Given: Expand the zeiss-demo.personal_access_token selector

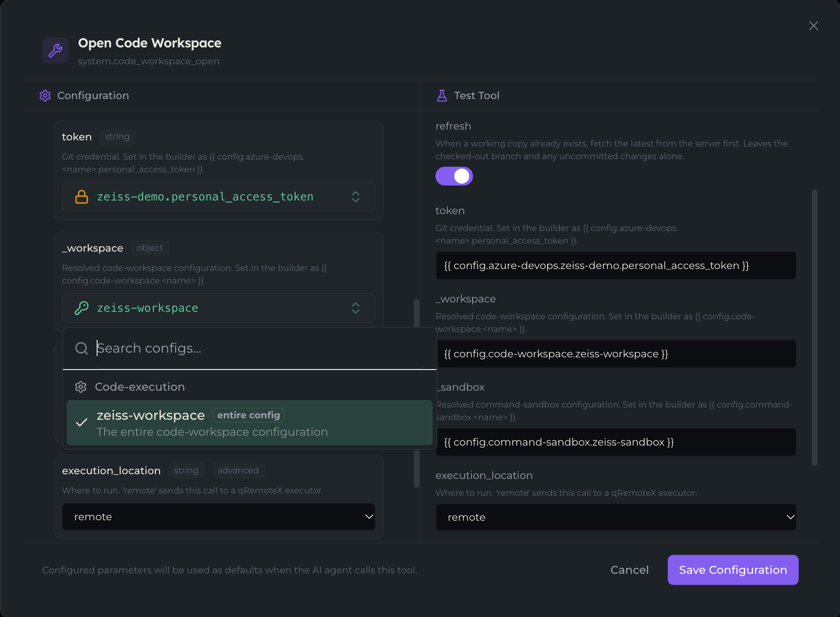Looking at the screenshot, I should (219, 197).
